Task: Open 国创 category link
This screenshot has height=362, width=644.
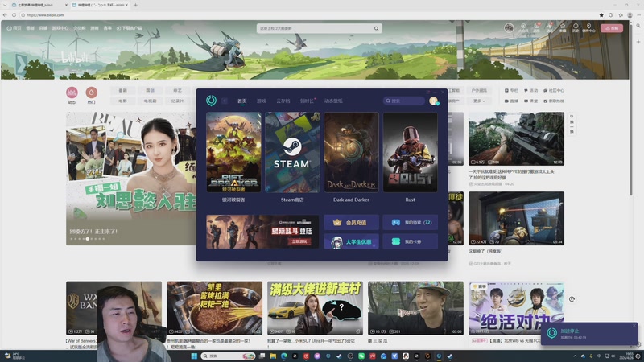Action: (x=151, y=90)
